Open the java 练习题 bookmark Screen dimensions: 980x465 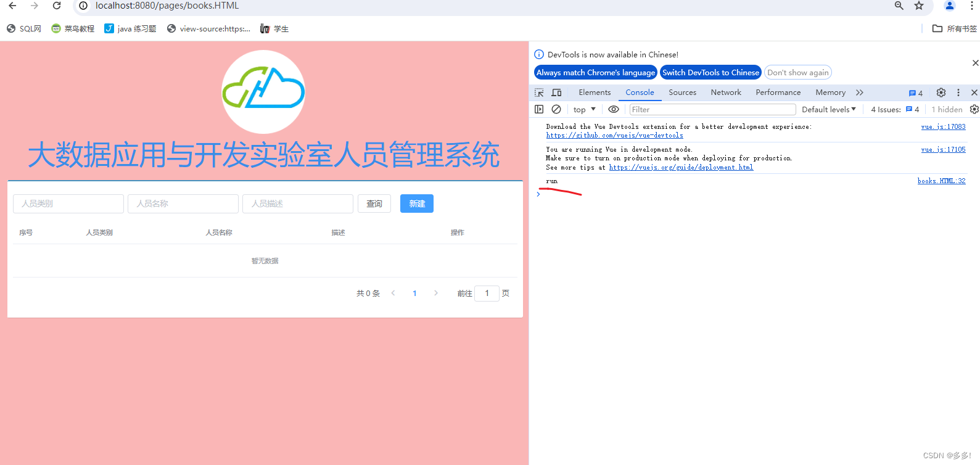[x=130, y=28]
